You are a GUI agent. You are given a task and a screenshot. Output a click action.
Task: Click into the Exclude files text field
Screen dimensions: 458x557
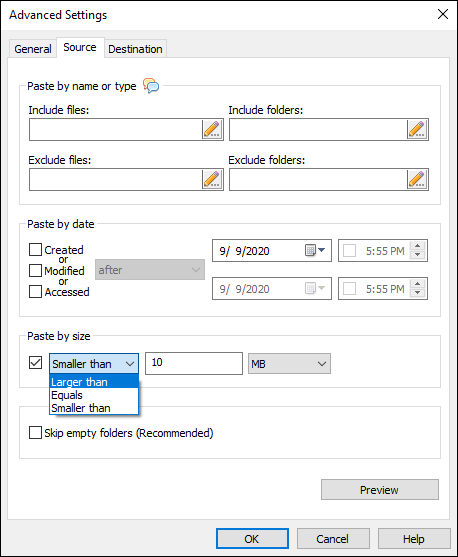click(x=116, y=179)
